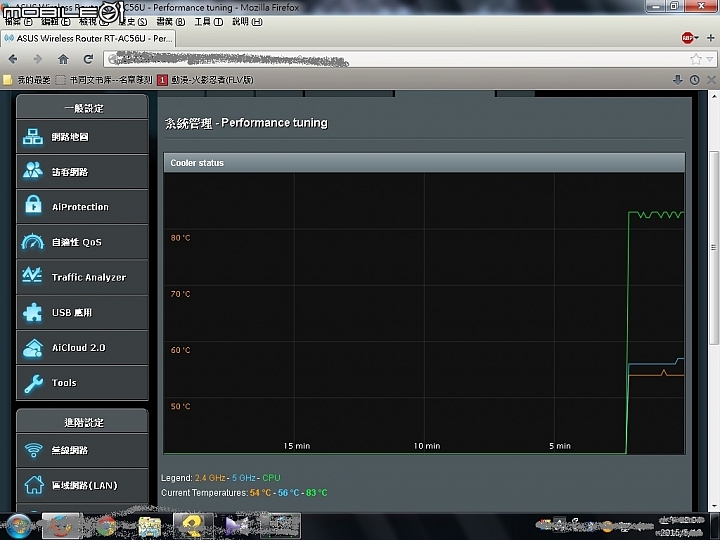Bookmark this page with the star icon
Image resolution: width=720 pixels, height=540 pixels.
[696, 59]
